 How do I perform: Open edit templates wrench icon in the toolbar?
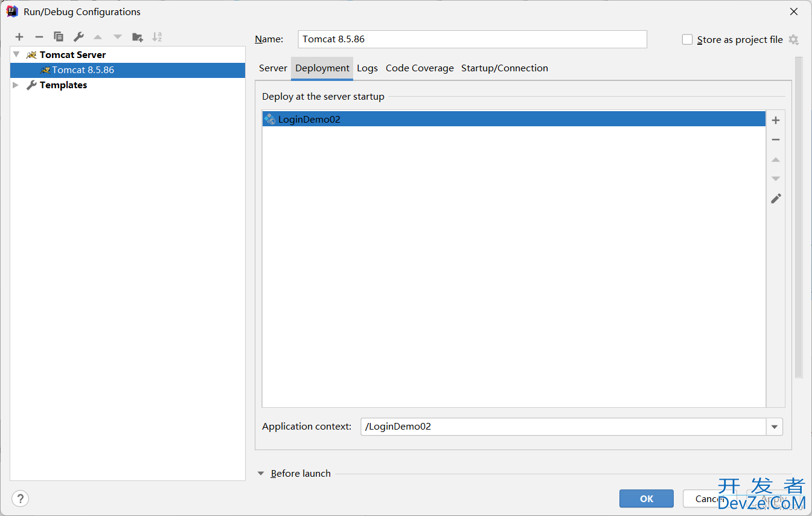(x=78, y=37)
